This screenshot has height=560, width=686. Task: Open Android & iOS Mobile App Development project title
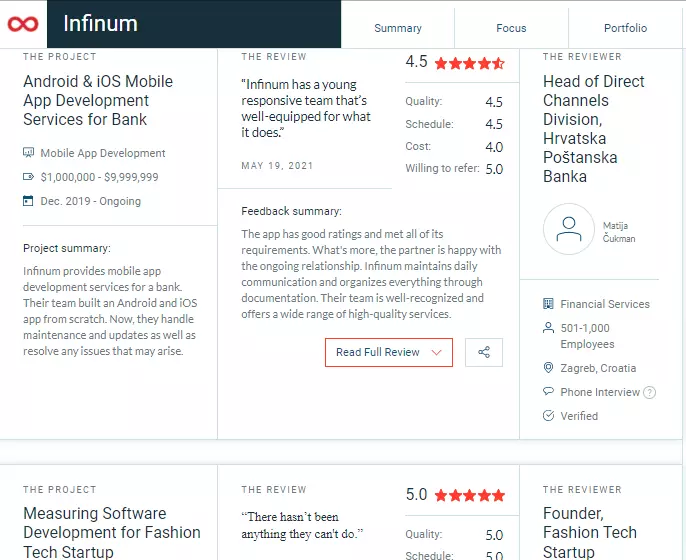coord(98,100)
